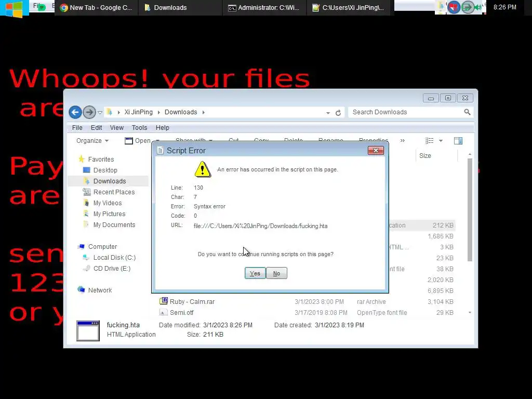Switch to Administrator command prompt taskbar item
The height and width of the screenshot is (399, 532).
(x=264, y=7)
